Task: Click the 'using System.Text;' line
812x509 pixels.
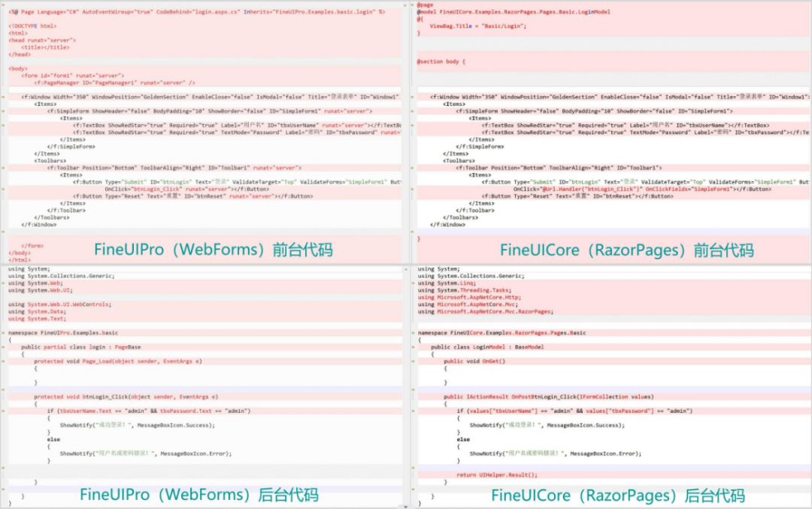Action: coord(38,319)
